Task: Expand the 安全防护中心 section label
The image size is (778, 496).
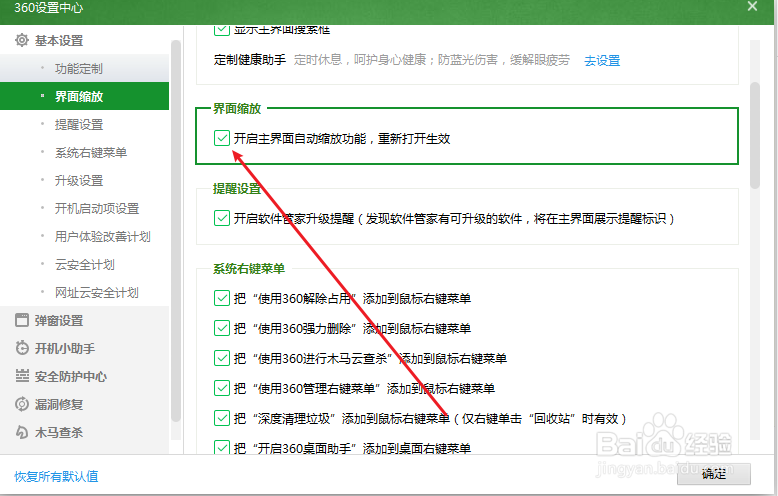Action: click(71, 376)
